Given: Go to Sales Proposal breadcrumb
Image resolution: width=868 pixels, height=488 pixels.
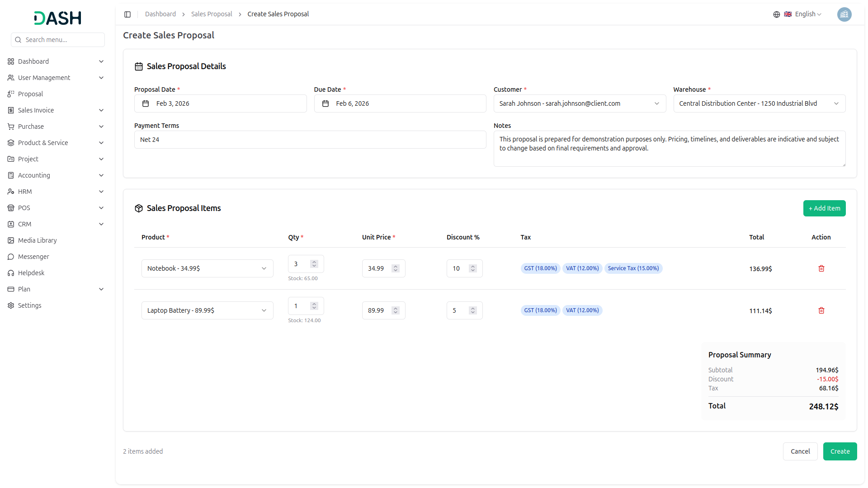Looking at the screenshot, I should pos(211,14).
